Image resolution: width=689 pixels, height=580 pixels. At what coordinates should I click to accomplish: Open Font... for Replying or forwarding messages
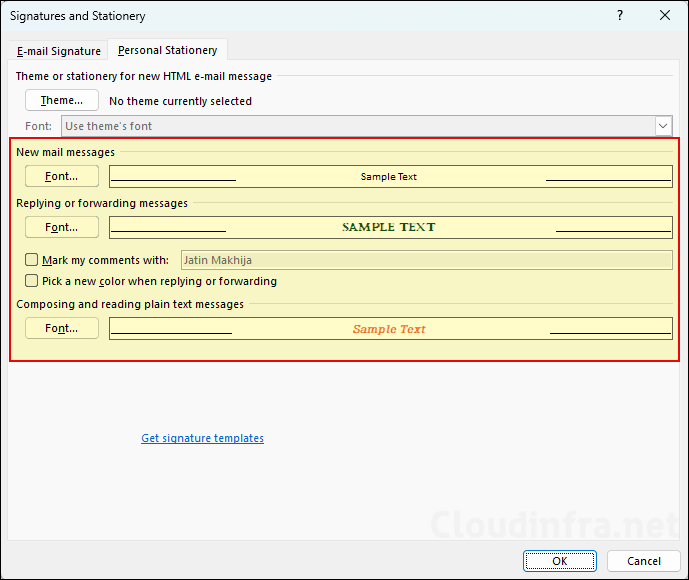[x=62, y=227]
